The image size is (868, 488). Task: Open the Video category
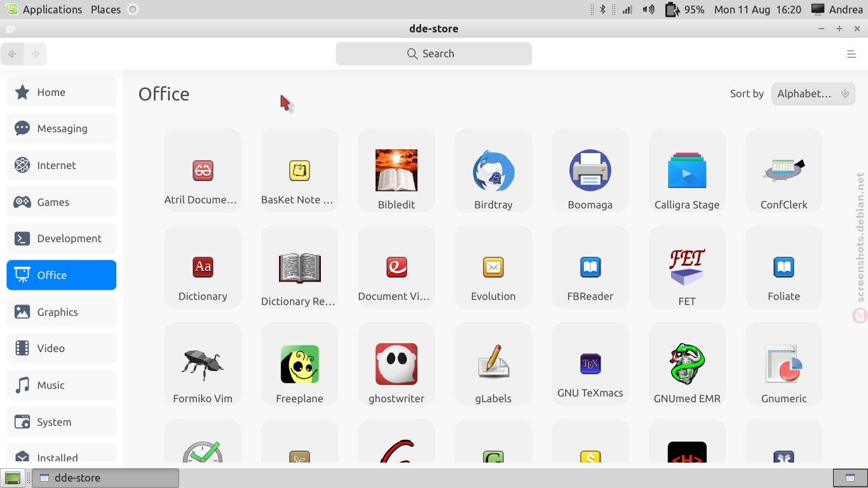coord(62,348)
